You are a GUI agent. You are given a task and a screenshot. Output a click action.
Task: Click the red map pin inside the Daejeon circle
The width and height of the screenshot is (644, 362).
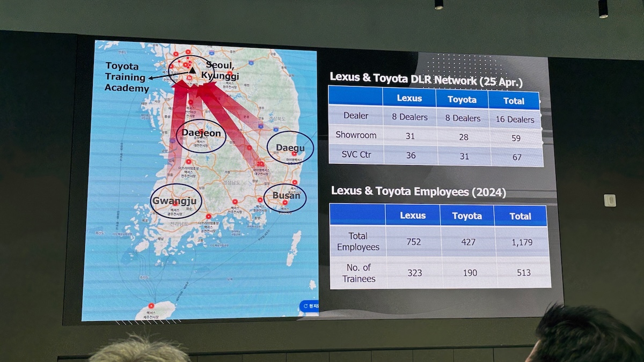tap(201, 131)
